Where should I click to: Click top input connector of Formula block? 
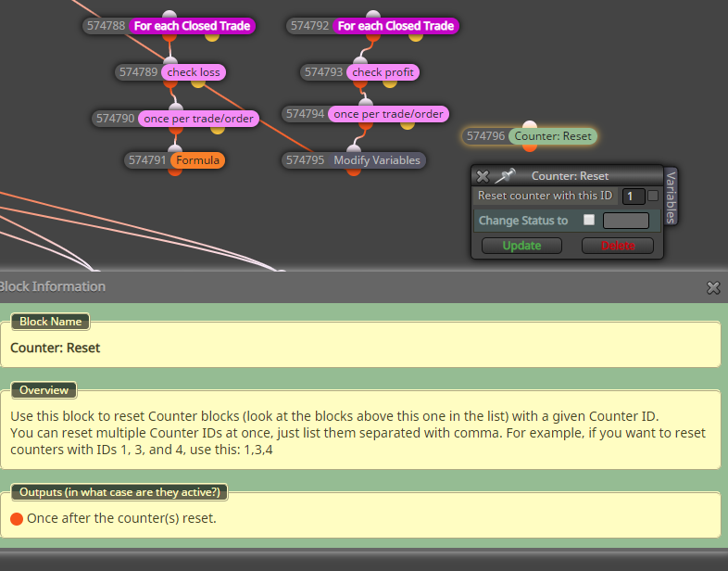[x=174, y=148]
